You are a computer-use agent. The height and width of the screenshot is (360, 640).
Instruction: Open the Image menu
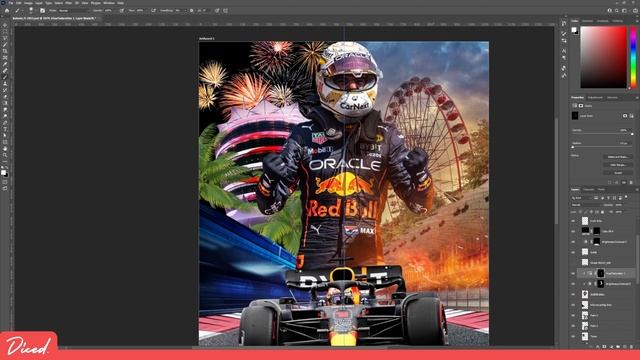(x=28, y=3)
